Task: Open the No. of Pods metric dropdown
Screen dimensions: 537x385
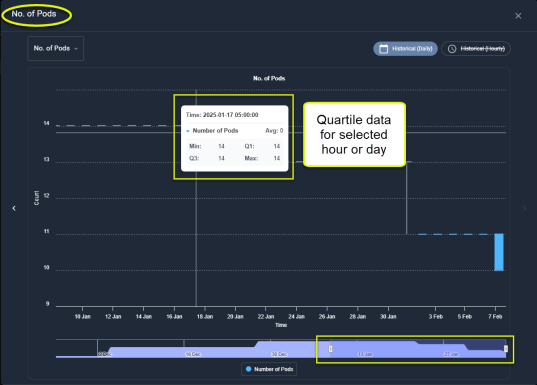Action: (x=55, y=48)
